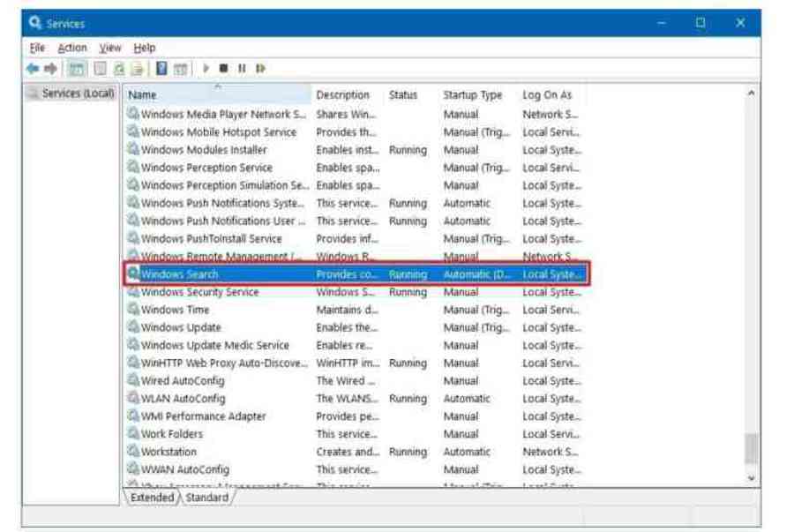Image resolution: width=794 pixels, height=532 pixels.
Task: Select Windows Perception Simulation Se... row
Action: point(356,185)
